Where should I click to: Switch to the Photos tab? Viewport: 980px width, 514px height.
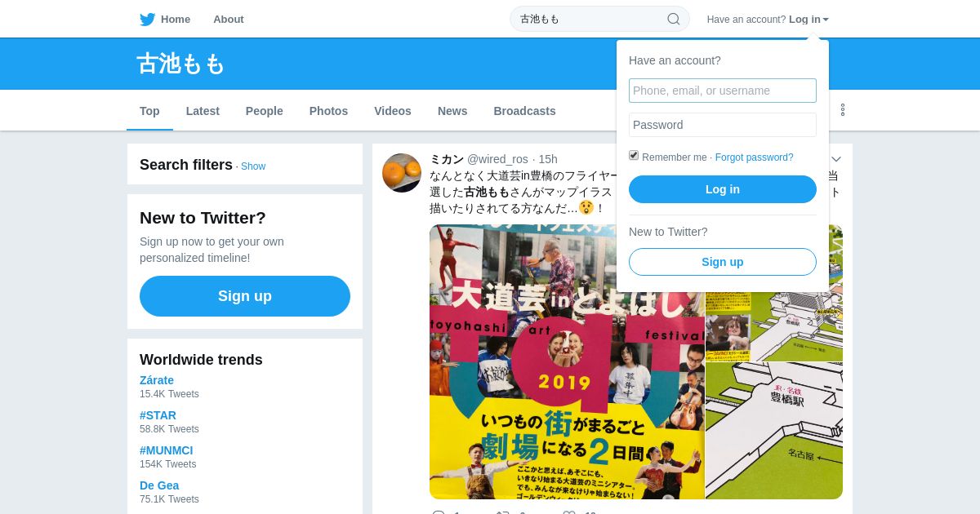pos(328,111)
